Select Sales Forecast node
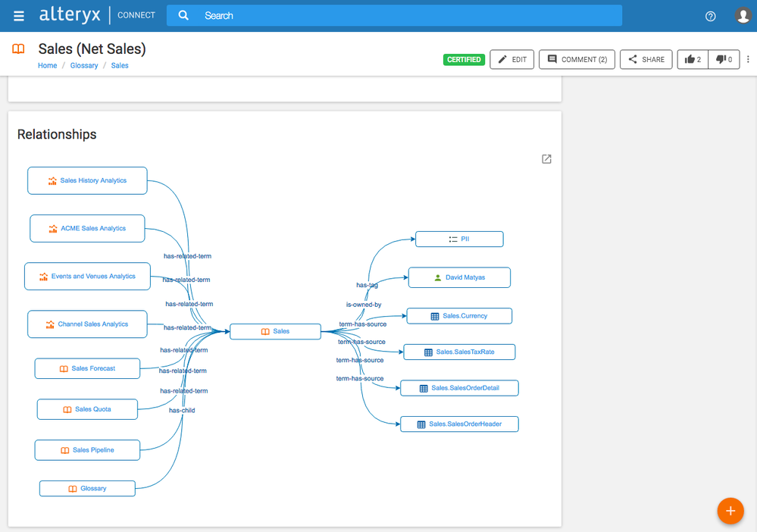Screen dimensions: 757x532 click(x=87, y=368)
